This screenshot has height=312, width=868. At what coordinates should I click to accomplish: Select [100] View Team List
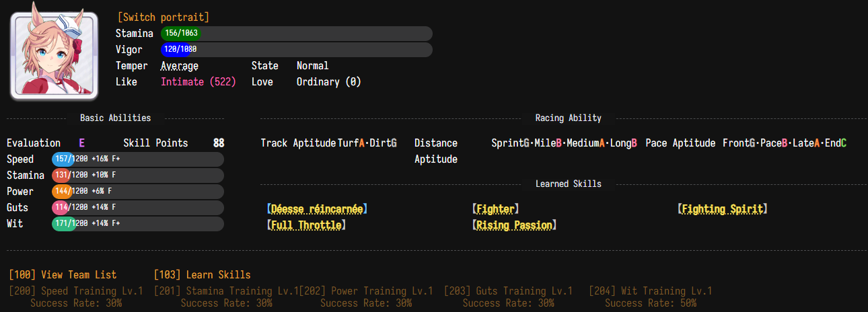click(63, 275)
